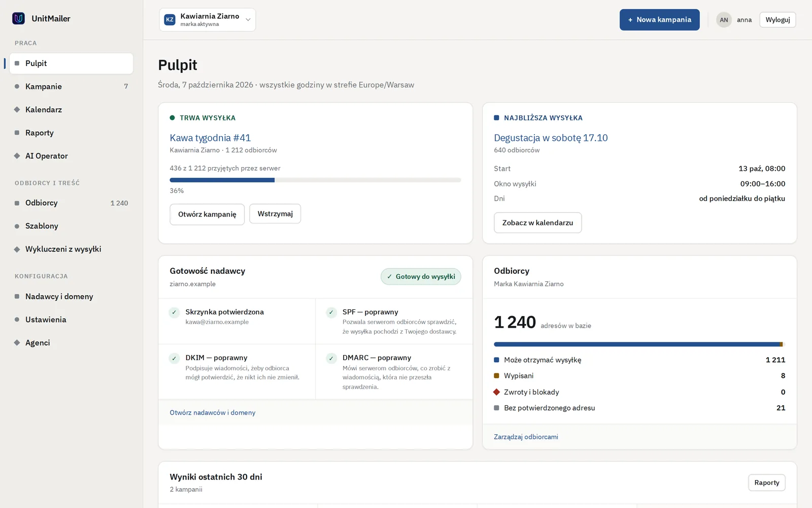Screen dimensions: 812x508
Task: Click the brown swatch beside Wypisani
Action: tap(496, 376)
